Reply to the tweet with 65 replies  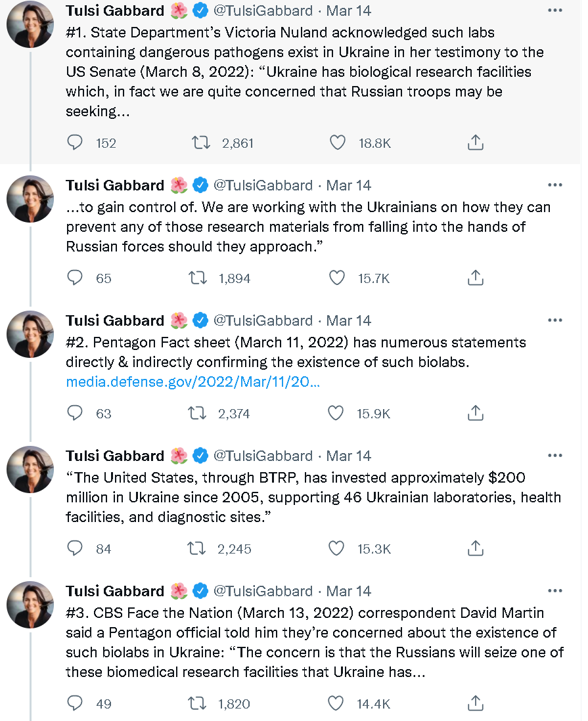point(76,278)
